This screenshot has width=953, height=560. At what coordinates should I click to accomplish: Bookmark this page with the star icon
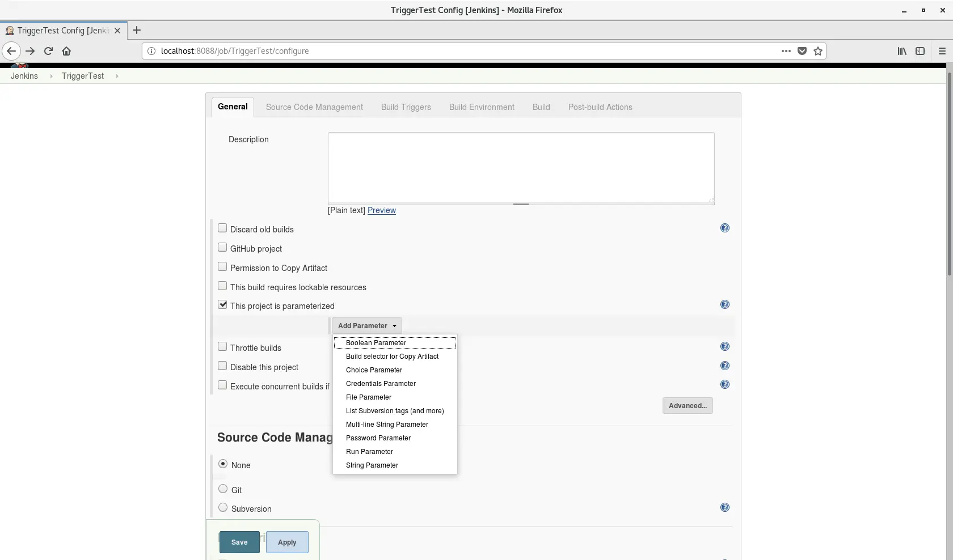(x=818, y=51)
